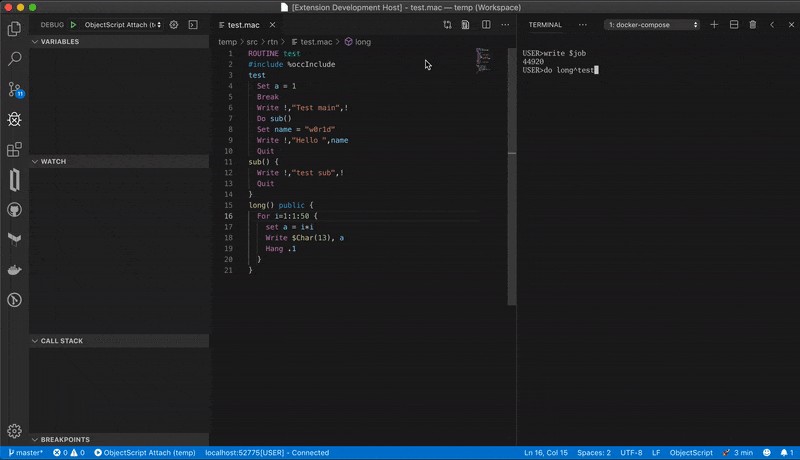This screenshot has width=800, height=460.
Task: Click ObjectScript language mode in status bar
Action: click(690, 453)
